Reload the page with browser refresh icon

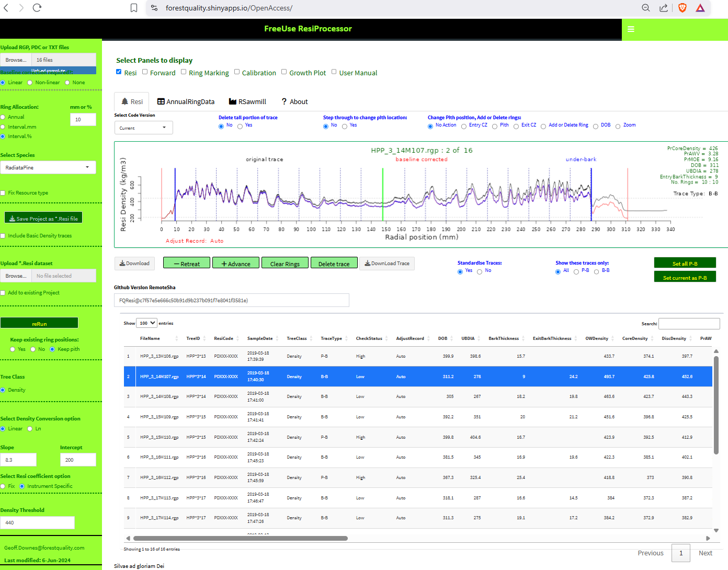click(x=37, y=8)
